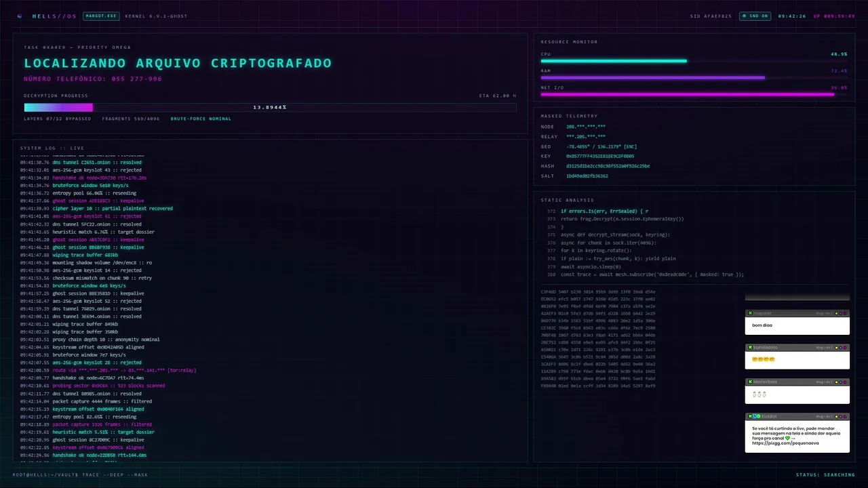Toggle the SND ON sound indicator
Viewport: 868px width, 488px height.
click(x=755, y=16)
